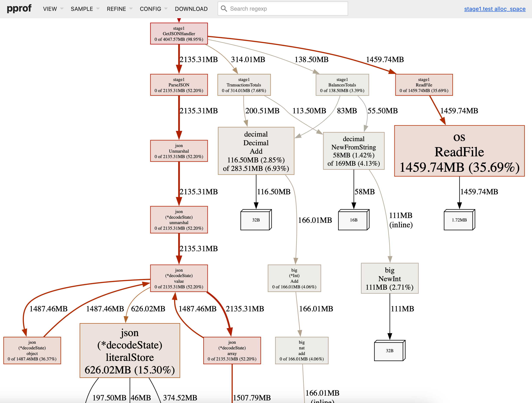
Task: Click the 626.02MB edge label
Action: click(148, 309)
